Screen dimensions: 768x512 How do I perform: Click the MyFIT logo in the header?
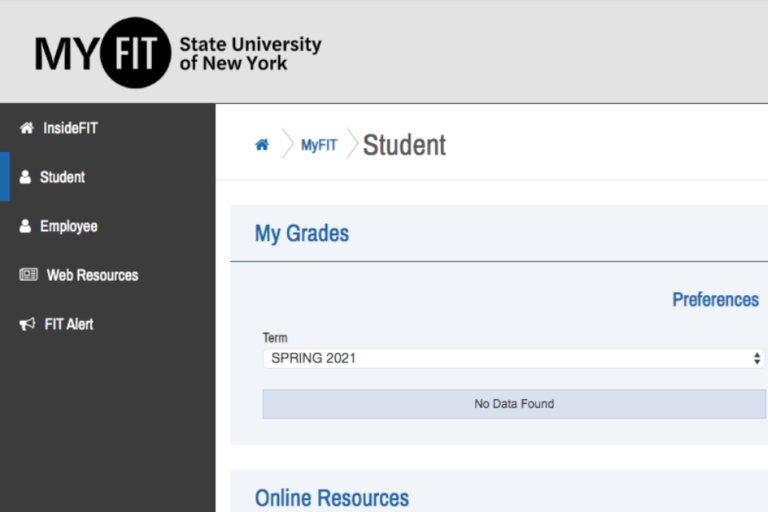pyautogui.click(x=102, y=52)
